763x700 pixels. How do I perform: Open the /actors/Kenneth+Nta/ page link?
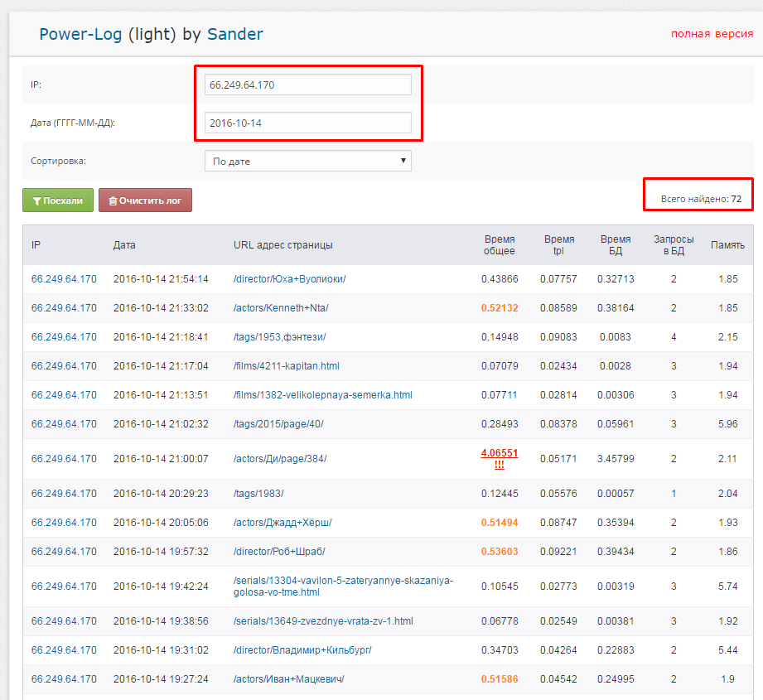[x=281, y=308]
